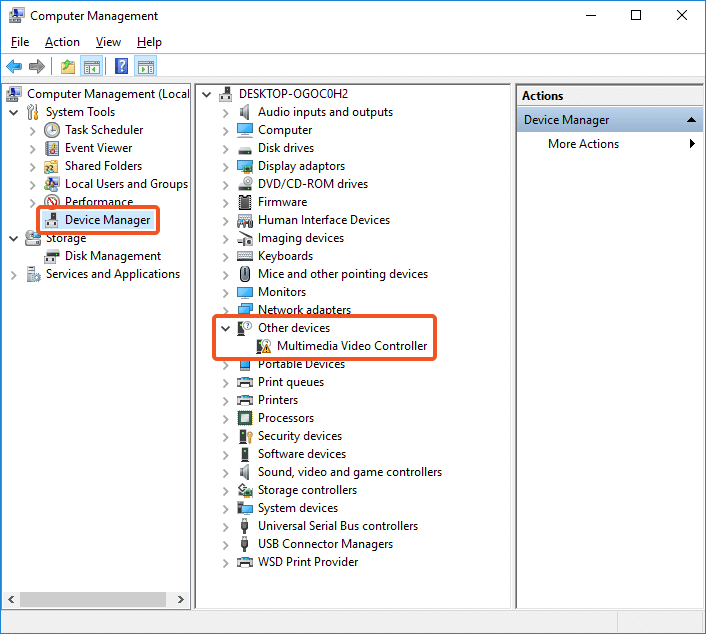
Task: Click the Audio inputs and outputs speaker icon
Action: point(245,112)
